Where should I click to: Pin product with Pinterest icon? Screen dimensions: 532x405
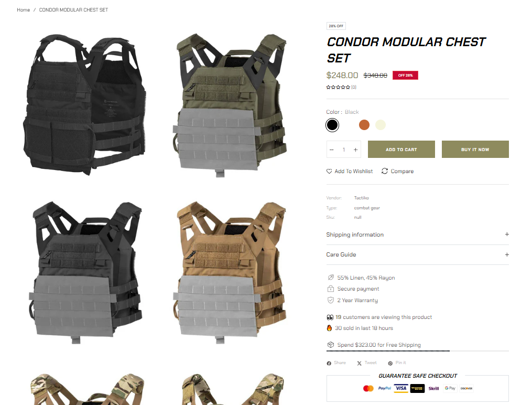(x=390, y=363)
